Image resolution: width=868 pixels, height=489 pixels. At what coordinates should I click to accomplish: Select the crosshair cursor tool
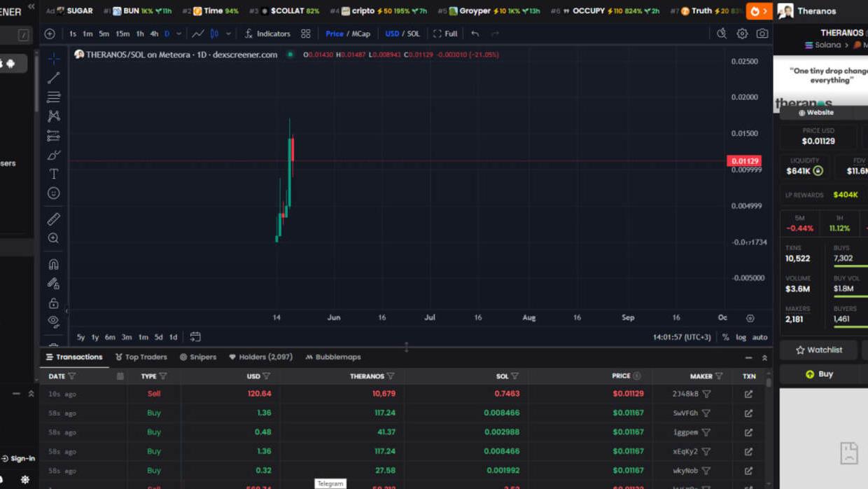(53, 59)
